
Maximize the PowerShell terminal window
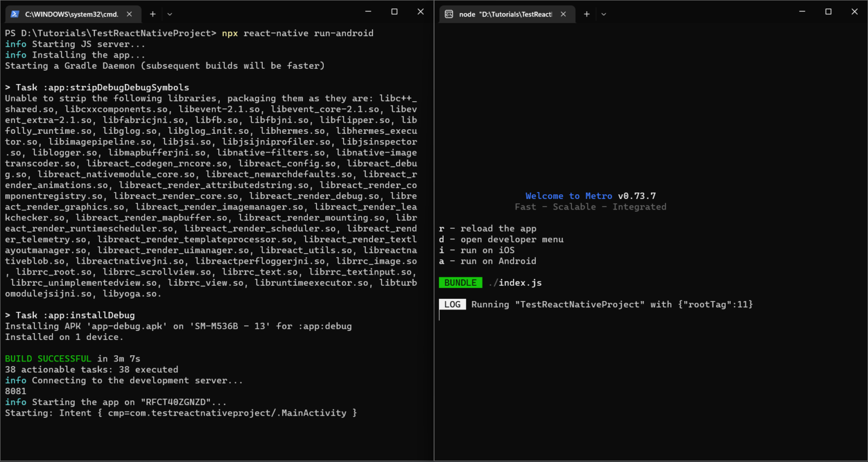pyautogui.click(x=394, y=12)
